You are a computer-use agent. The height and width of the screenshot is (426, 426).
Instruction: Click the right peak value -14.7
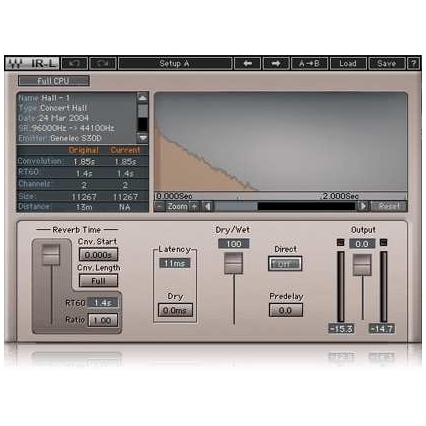pos(382,329)
